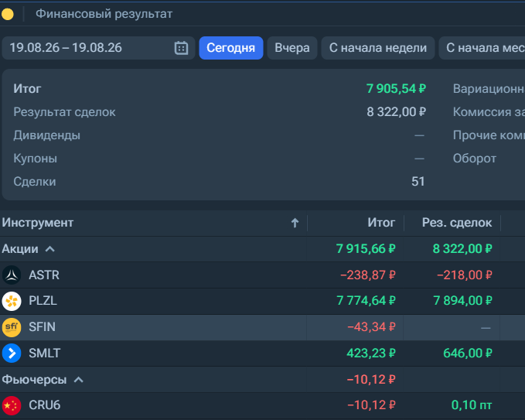This screenshot has height=420, width=525.
Task: Click the SMLT blue arrow logo
Action: (x=12, y=353)
